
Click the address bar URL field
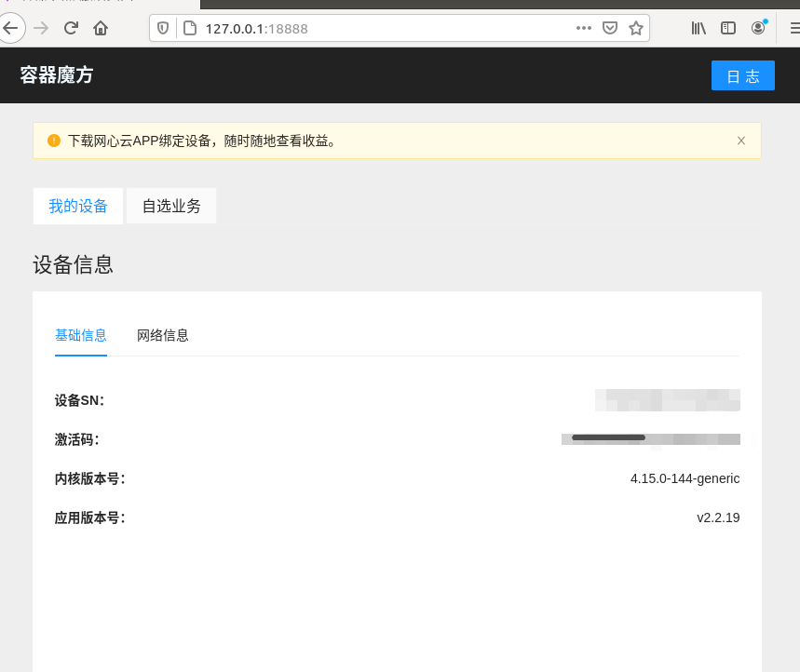click(373, 28)
